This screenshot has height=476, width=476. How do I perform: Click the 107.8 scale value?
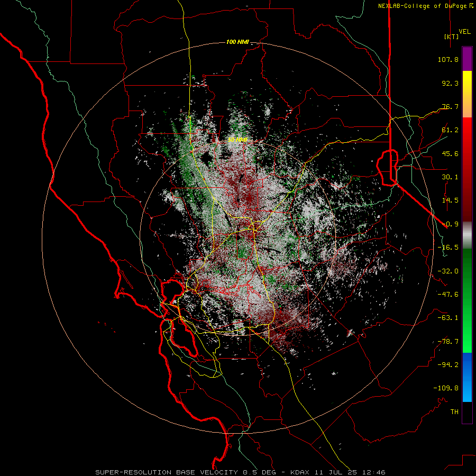point(448,59)
